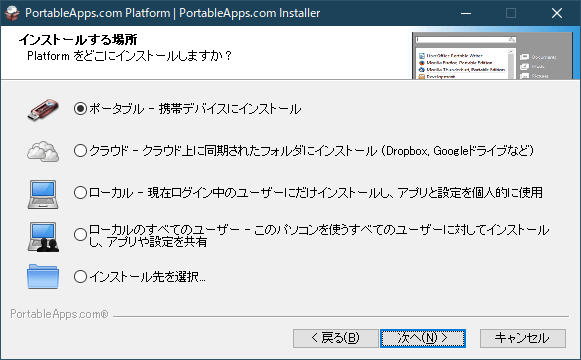This screenshot has width=581, height=360.
Task: Click the ポータブル - 携帯デバイスにインストール label
Action: (195, 109)
